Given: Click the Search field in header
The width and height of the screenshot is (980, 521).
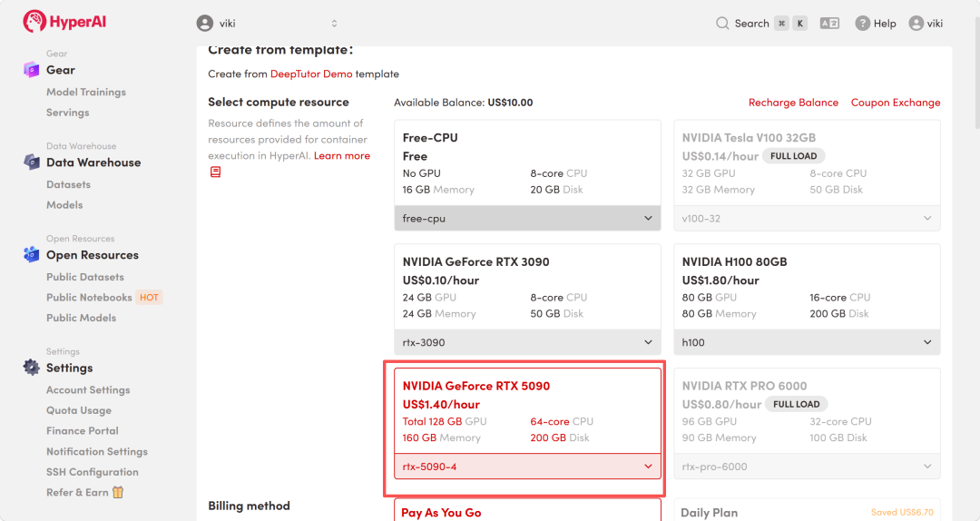Looking at the screenshot, I should (762, 23).
